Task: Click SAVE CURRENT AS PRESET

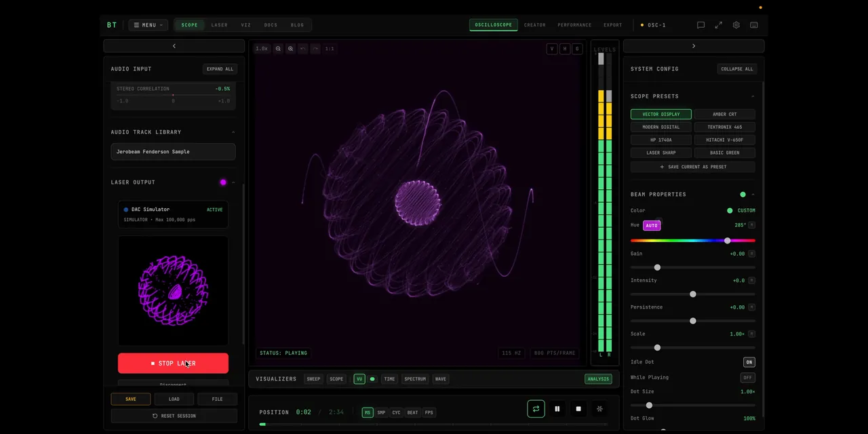Action: tap(693, 167)
